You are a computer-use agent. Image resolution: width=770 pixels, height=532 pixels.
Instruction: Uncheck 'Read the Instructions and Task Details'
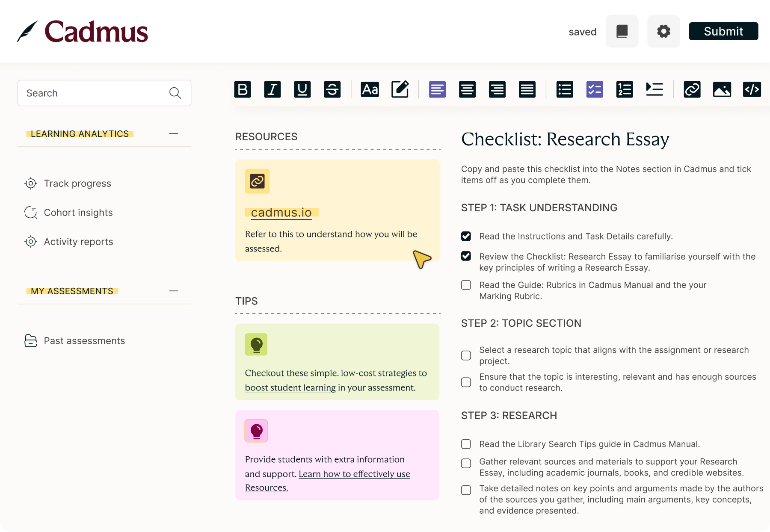(466, 236)
